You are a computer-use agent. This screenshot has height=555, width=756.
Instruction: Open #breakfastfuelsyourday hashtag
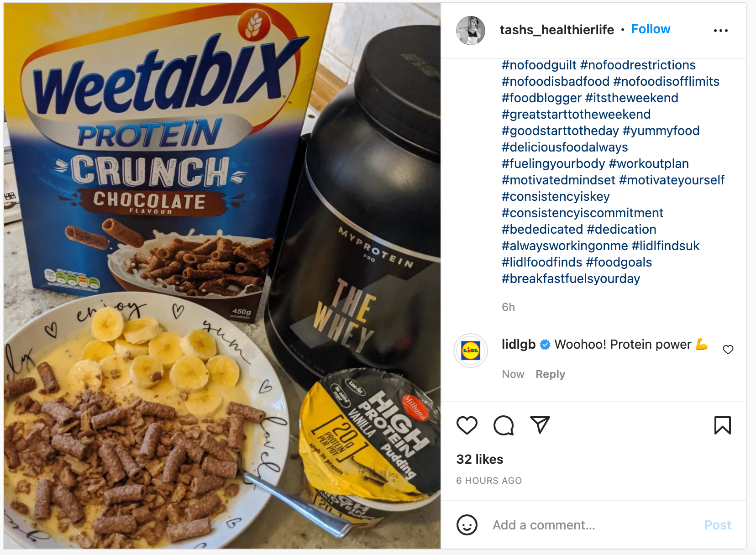click(x=571, y=278)
